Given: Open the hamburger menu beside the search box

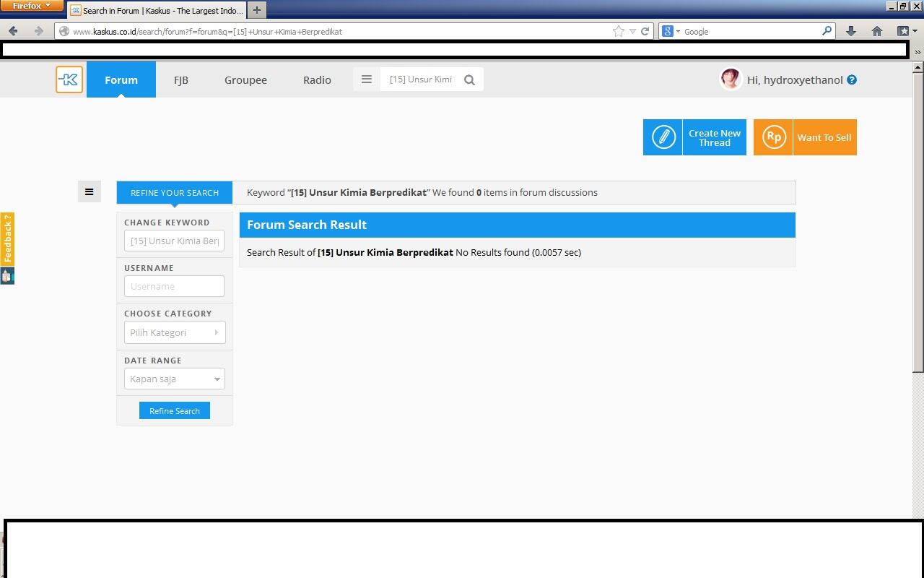Looking at the screenshot, I should point(367,79).
